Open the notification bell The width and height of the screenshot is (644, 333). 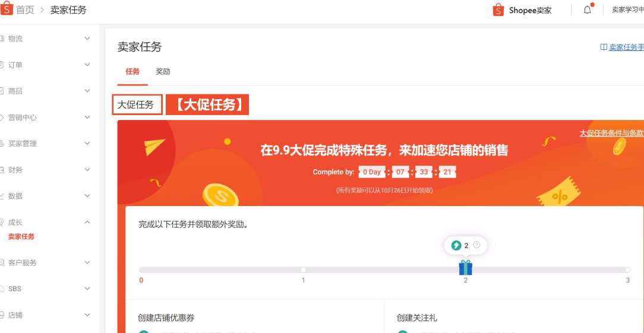pos(588,9)
